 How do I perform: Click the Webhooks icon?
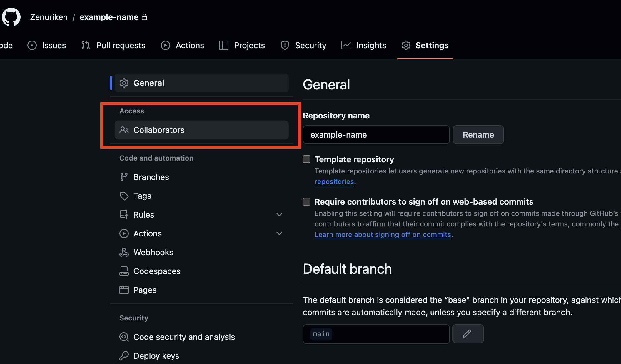tap(124, 252)
